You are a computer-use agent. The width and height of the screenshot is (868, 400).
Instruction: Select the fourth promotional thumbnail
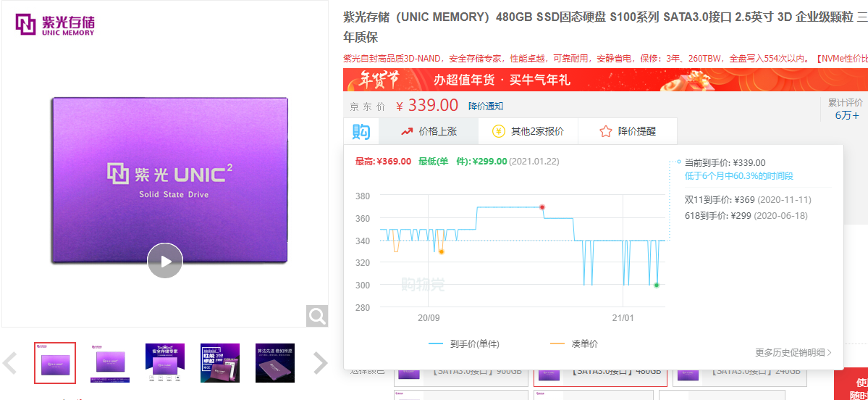pyautogui.click(x=220, y=363)
